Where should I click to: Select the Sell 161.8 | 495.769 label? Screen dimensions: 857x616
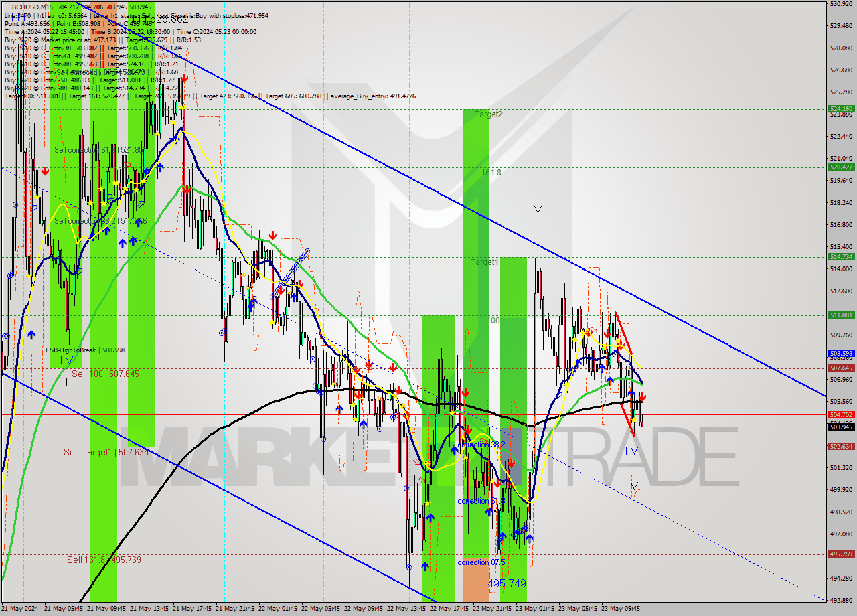[x=104, y=560]
